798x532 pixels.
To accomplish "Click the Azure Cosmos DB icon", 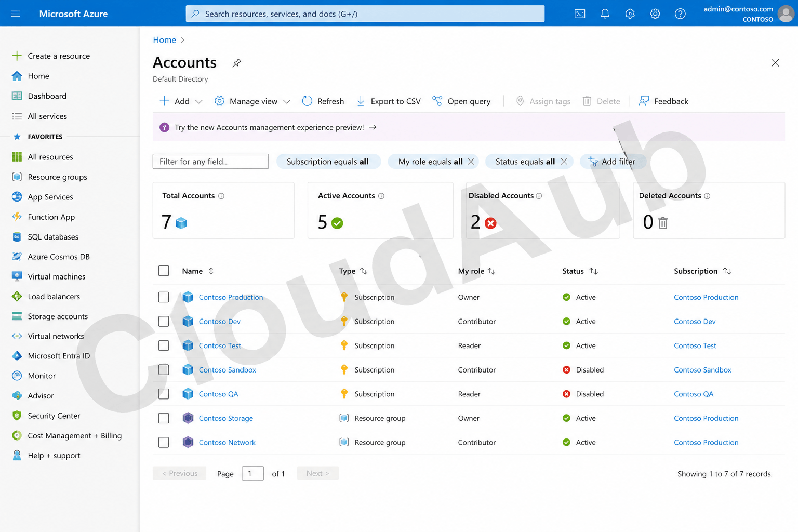I will click(x=17, y=257).
